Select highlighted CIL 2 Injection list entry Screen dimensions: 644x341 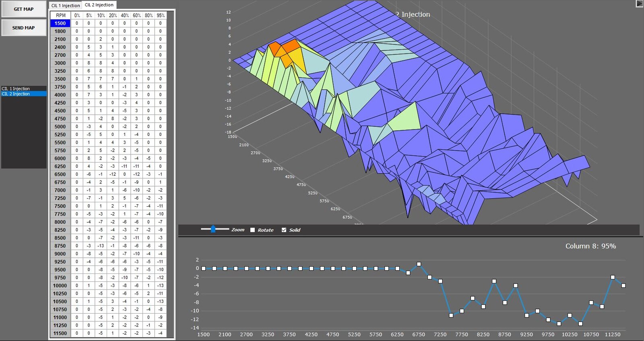(16, 94)
